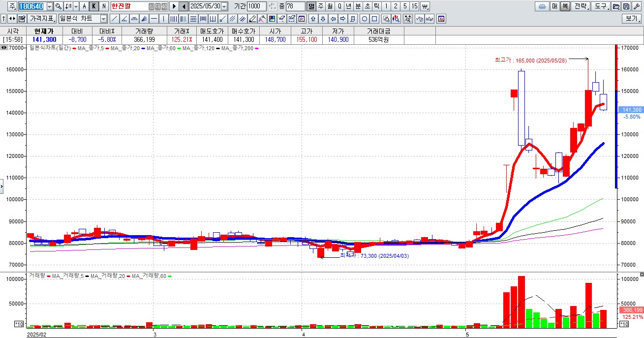Image resolution: width=644 pixels, height=338 pixels.
Task: Select the 15 interval button
Action: [414, 6]
